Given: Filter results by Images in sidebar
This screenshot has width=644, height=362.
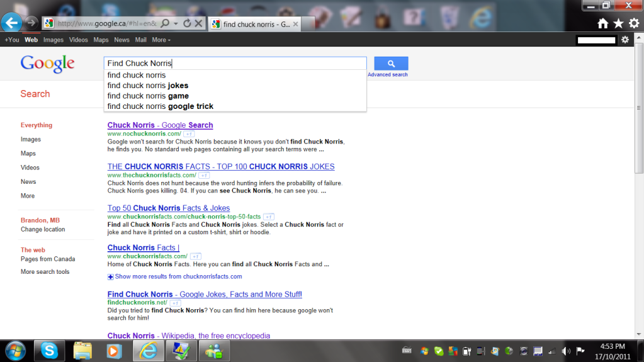Looking at the screenshot, I should tap(31, 139).
